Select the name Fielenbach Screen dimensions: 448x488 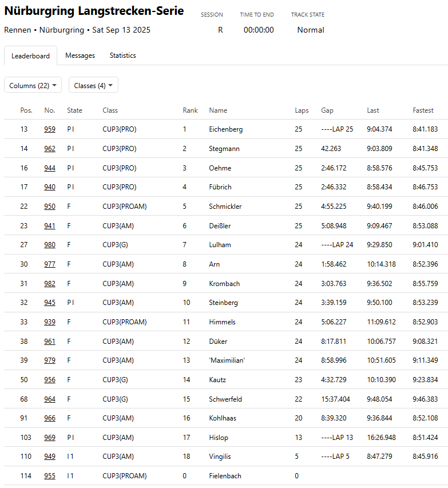(225, 476)
